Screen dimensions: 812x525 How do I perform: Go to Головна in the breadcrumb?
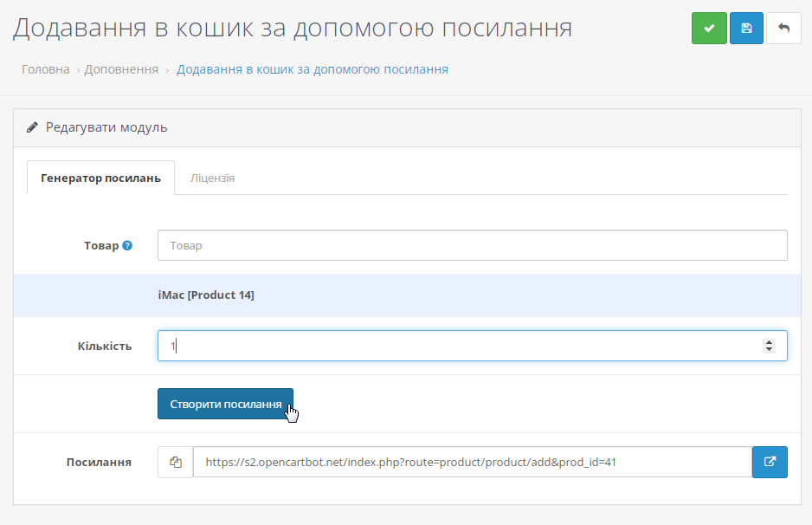point(45,69)
